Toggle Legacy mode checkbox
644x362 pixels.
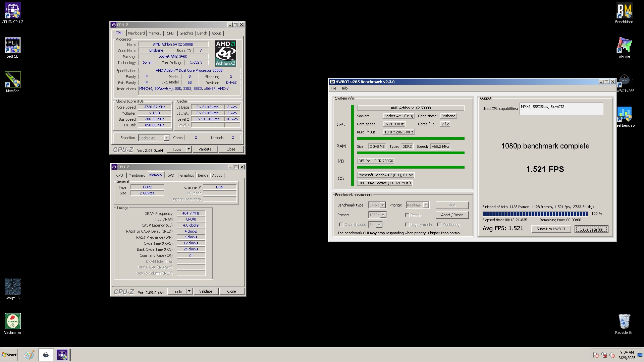407,225
